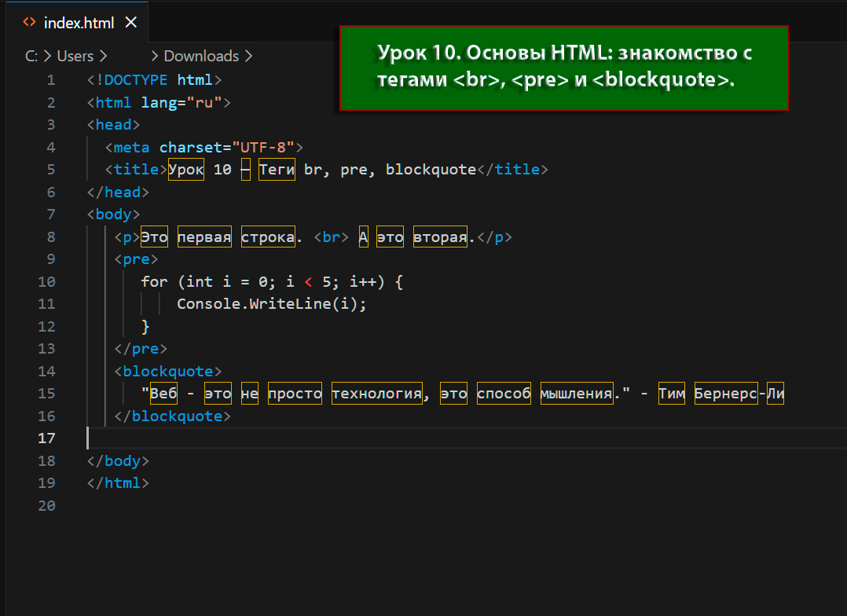The image size is (847, 616).
Task: Click the closing html tag on line 19
Action: click(x=118, y=483)
